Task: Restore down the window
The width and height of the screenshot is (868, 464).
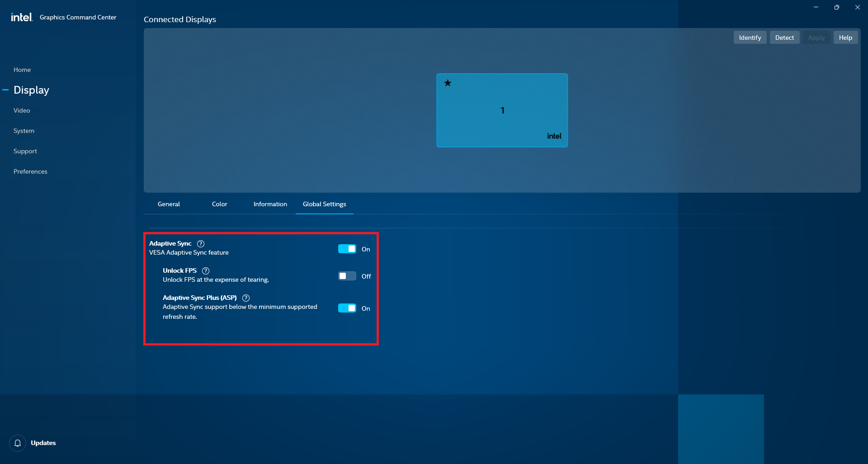Action: coord(837,7)
